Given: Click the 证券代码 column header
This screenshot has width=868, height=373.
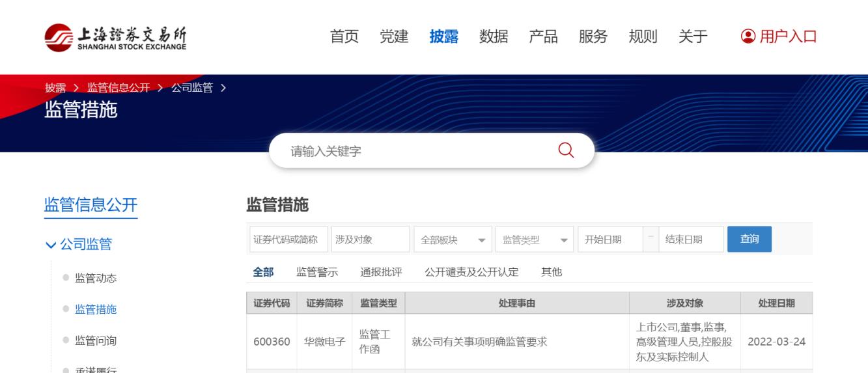Looking at the screenshot, I should (272, 303).
